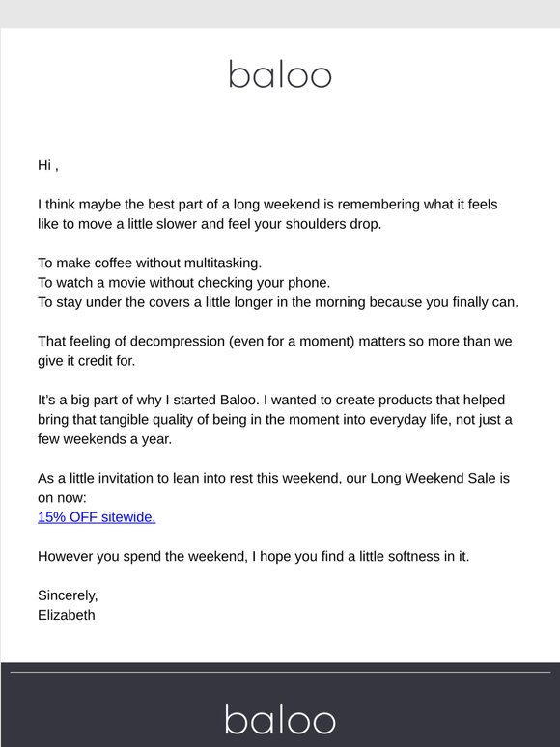
Task: Click the 'However you spend the weekend' sentence
Action: coord(254,557)
